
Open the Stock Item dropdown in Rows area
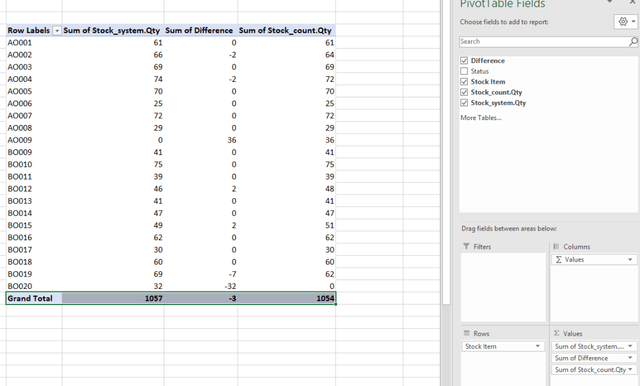point(538,346)
